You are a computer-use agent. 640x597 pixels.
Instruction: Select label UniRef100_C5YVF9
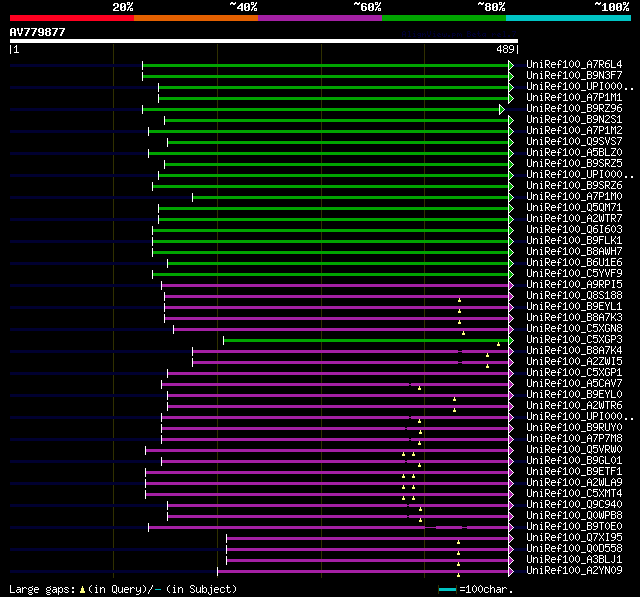574,274
